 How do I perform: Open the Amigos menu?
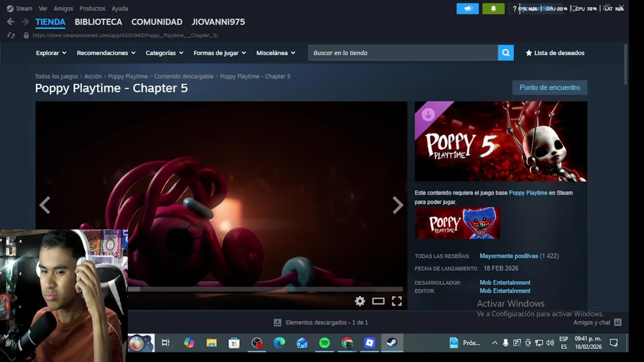[x=63, y=9]
